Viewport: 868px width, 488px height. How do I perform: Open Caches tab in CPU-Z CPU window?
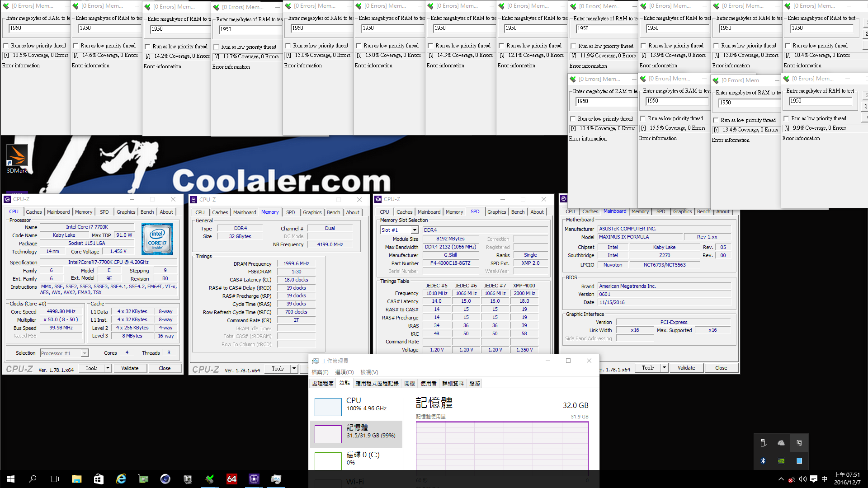(x=33, y=212)
